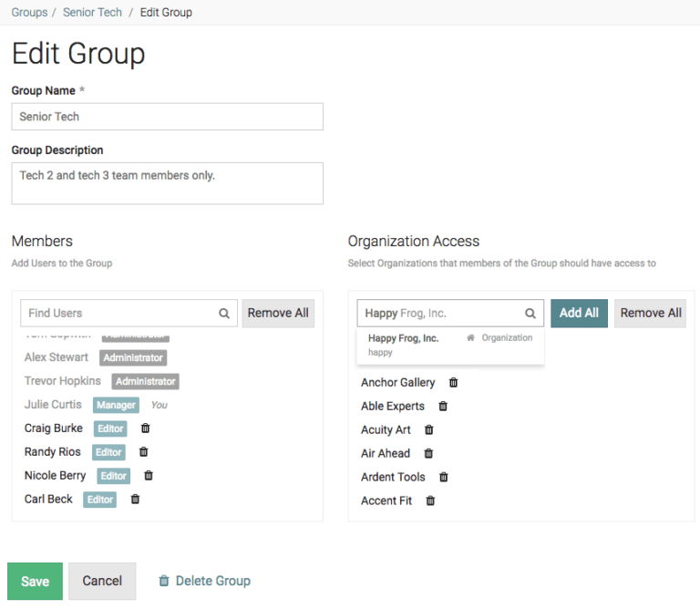Remove Craig Burke using trash icon
The height and width of the screenshot is (609, 700).
[145, 428]
